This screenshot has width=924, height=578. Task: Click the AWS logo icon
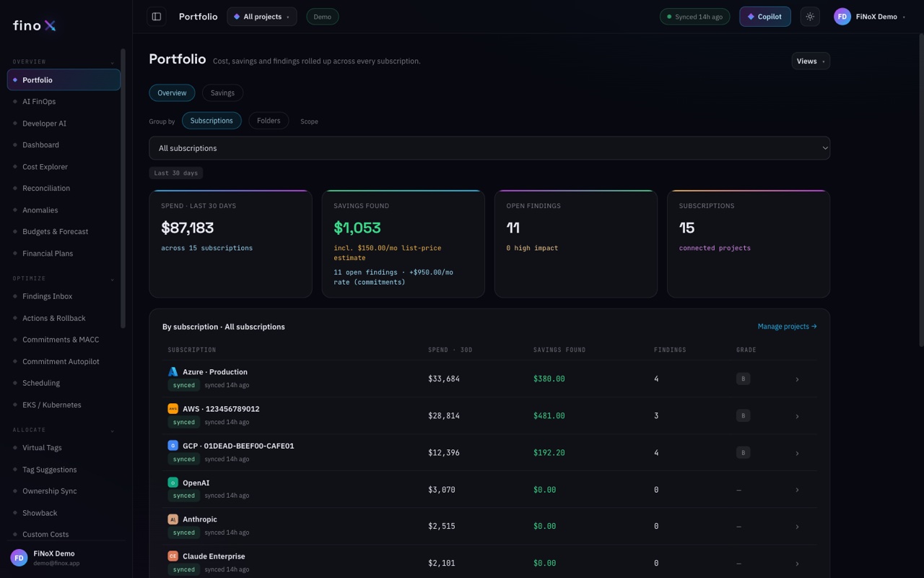(173, 408)
